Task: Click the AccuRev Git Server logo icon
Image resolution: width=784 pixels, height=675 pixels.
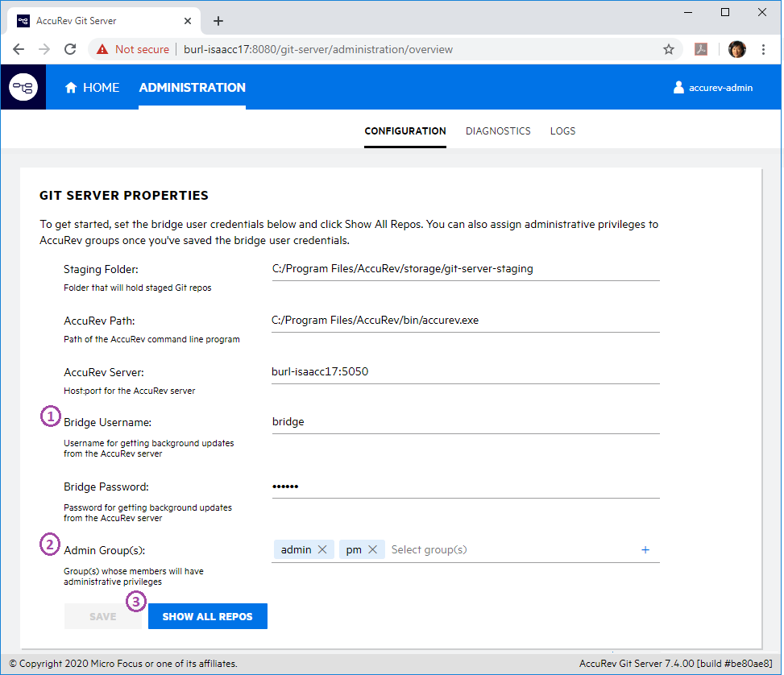Action: tap(23, 87)
